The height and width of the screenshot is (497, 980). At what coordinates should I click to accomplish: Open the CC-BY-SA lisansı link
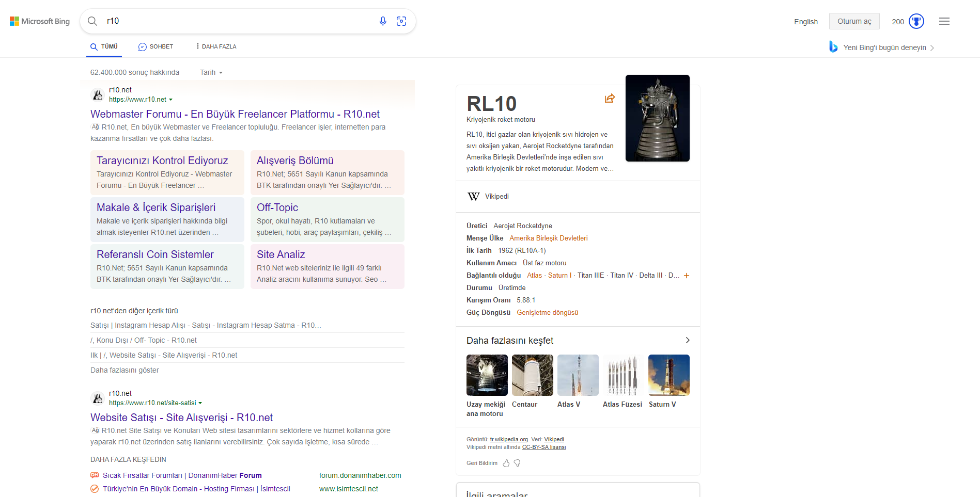click(x=544, y=447)
